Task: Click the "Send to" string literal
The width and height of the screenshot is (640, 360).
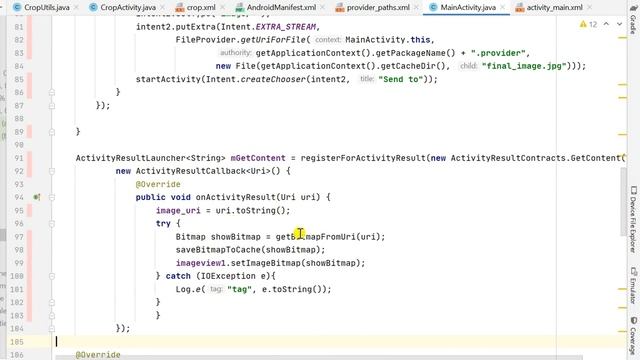Action: pyautogui.click(x=401, y=79)
